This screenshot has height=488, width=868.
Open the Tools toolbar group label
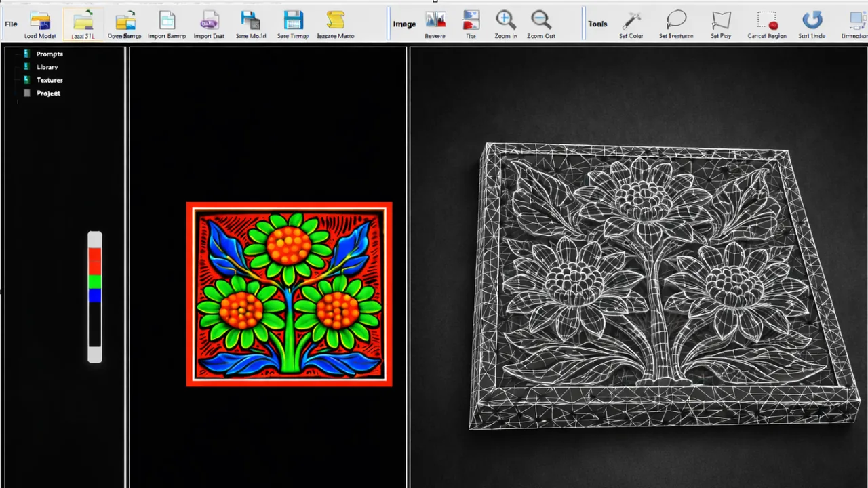[x=597, y=24]
